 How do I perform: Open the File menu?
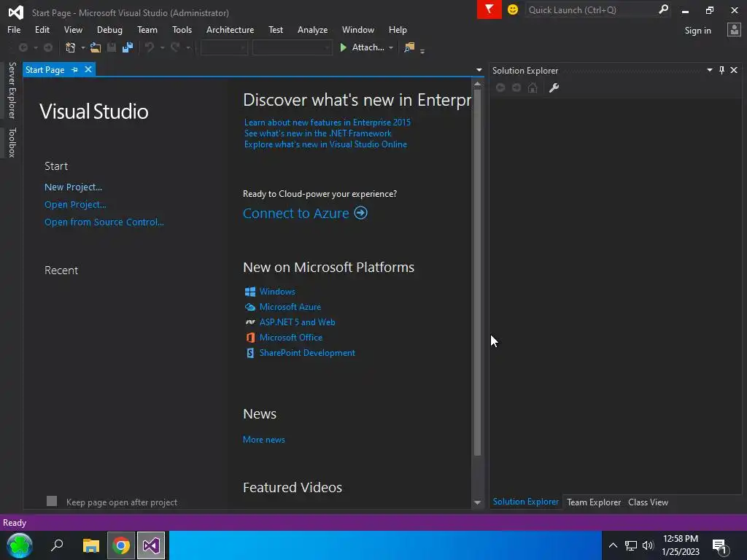point(14,29)
